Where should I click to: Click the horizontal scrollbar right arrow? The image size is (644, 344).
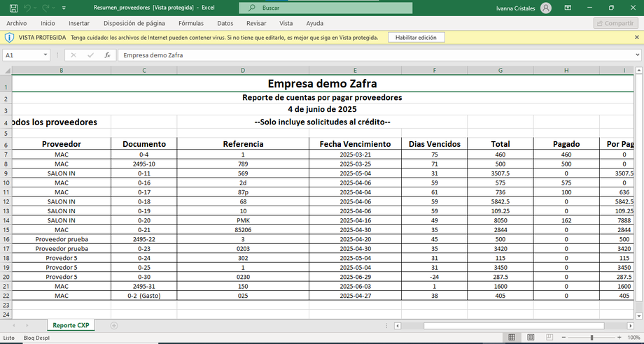[631, 326]
